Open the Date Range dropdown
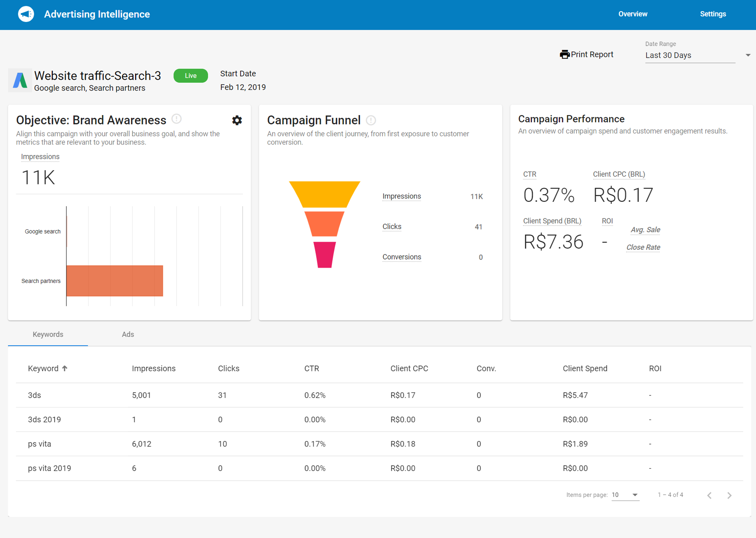Image resolution: width=756 pixels, height=538 pixels. pyautogui.click(x=698, y=55)
